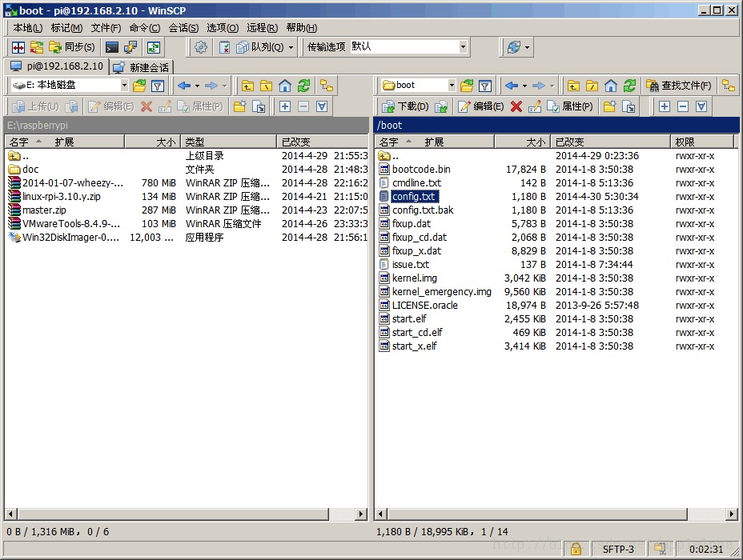Expand local back-arrow history dropdown
743x560 pixels.
[x=197, y=86]
